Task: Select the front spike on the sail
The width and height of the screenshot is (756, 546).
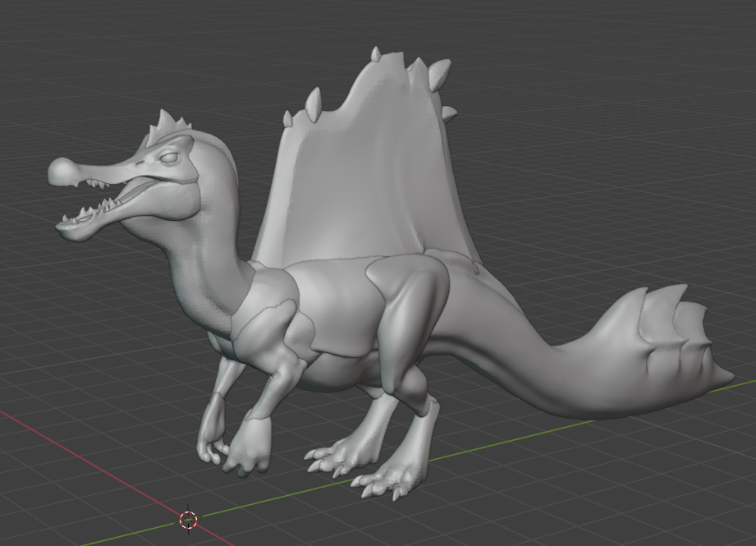Action: pyautogui.click(x=312, y=103)
